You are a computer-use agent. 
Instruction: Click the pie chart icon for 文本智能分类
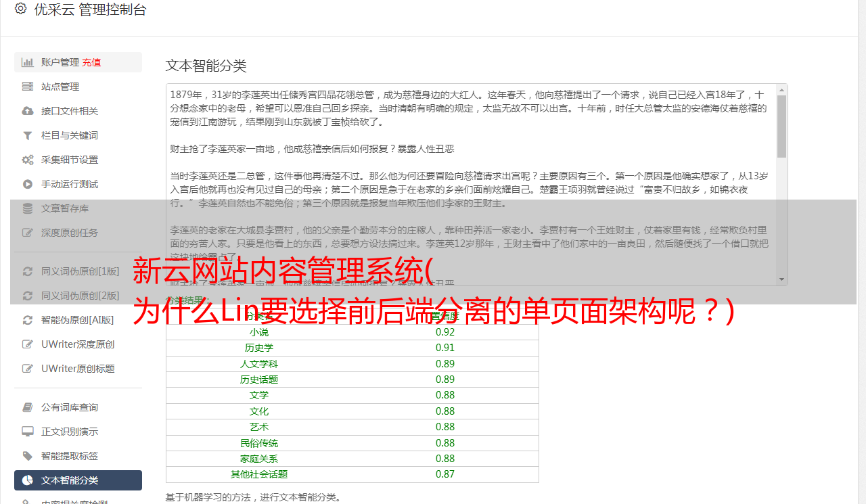tap(28, 480)
